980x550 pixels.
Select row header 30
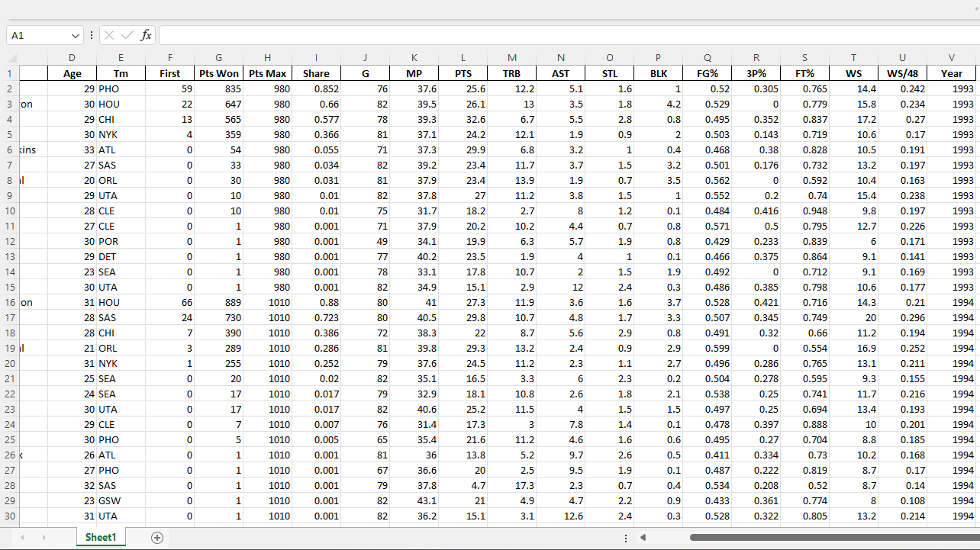click(x=9, y=516)
